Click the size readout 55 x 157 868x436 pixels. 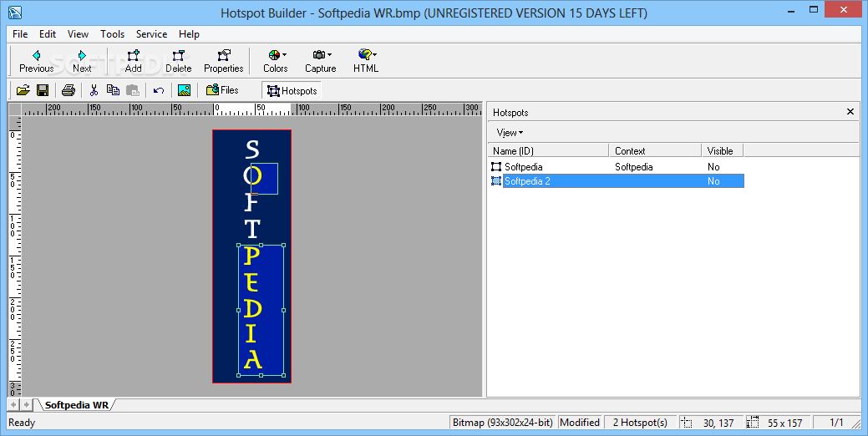pyautogui.click(x=784, y=423)
